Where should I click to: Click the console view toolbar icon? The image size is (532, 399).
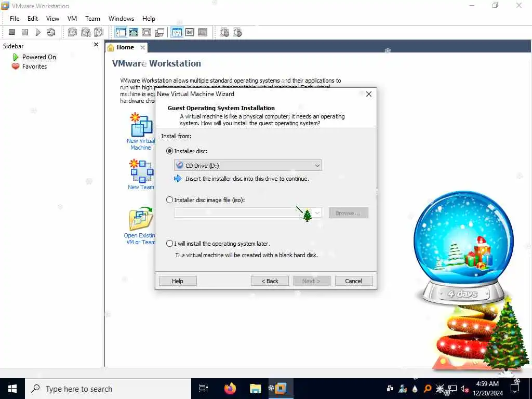[x=203, y=32]
